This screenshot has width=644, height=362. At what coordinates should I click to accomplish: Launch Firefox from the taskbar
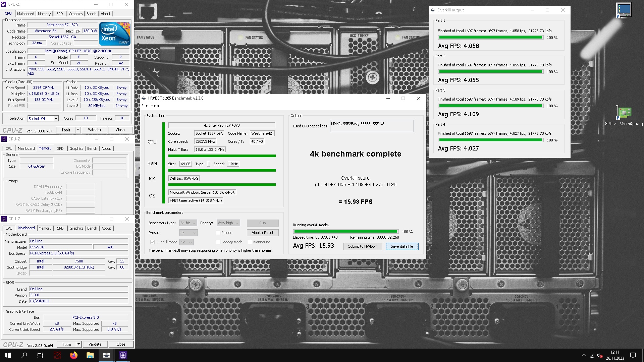pyautogui.click(x=74, y=355)
